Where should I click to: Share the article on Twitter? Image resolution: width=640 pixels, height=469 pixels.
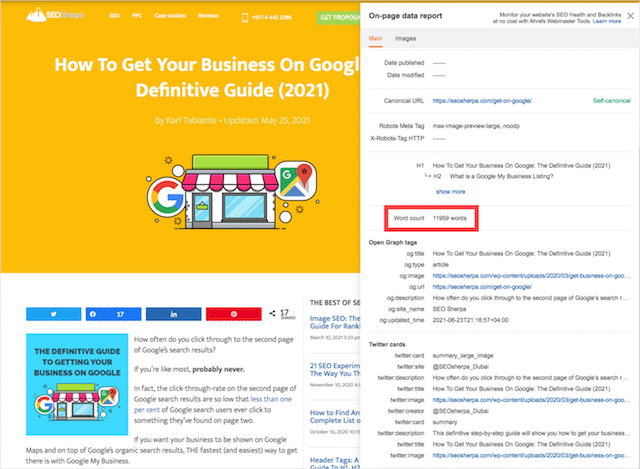click(x=53, y=314)
